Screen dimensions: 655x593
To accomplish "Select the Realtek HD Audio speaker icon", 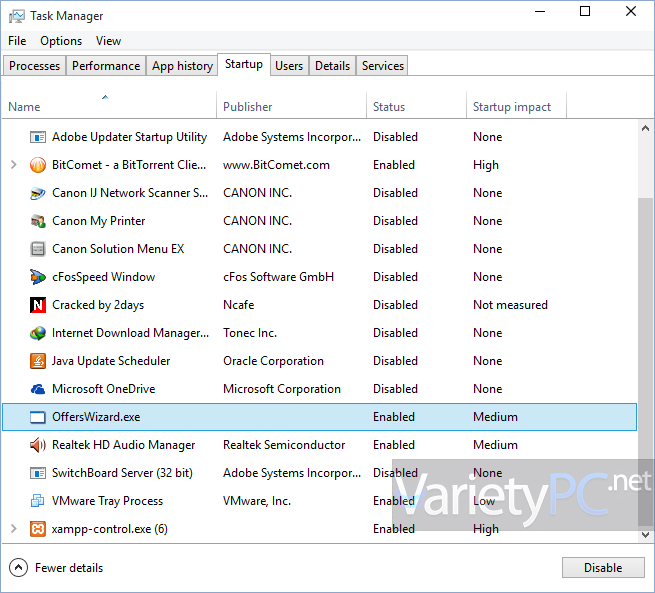I will tap(38, 445).
